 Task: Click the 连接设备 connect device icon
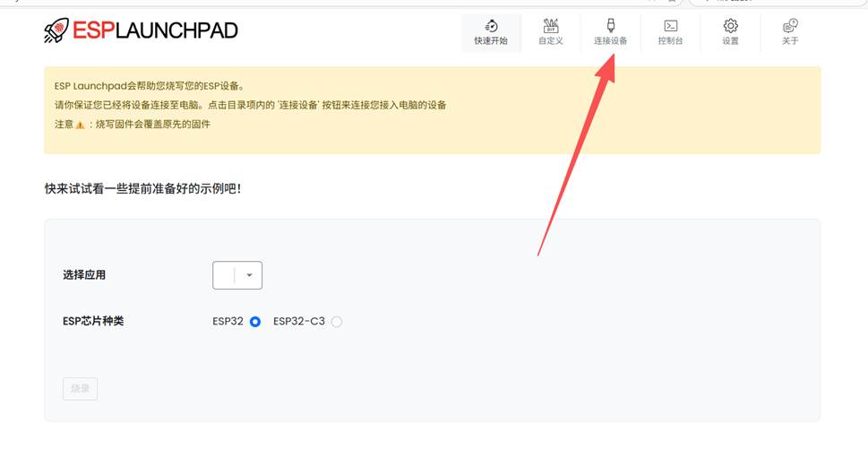pyautogui.click(x=611, y=25)
